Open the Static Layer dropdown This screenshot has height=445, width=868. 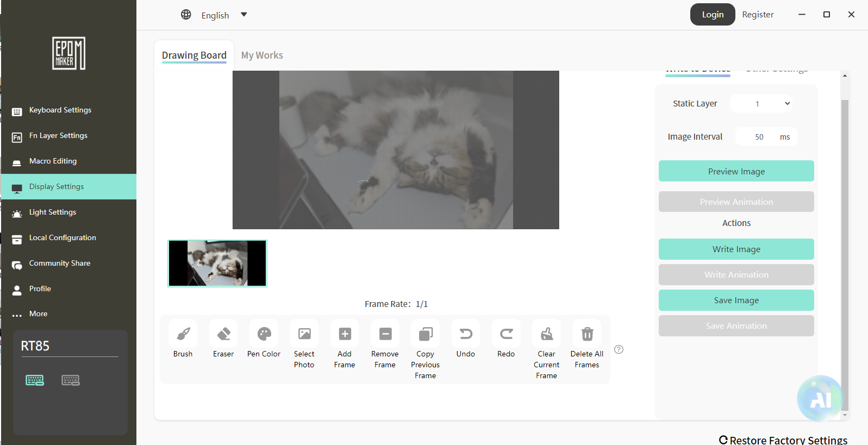click(x=761, y=104)
